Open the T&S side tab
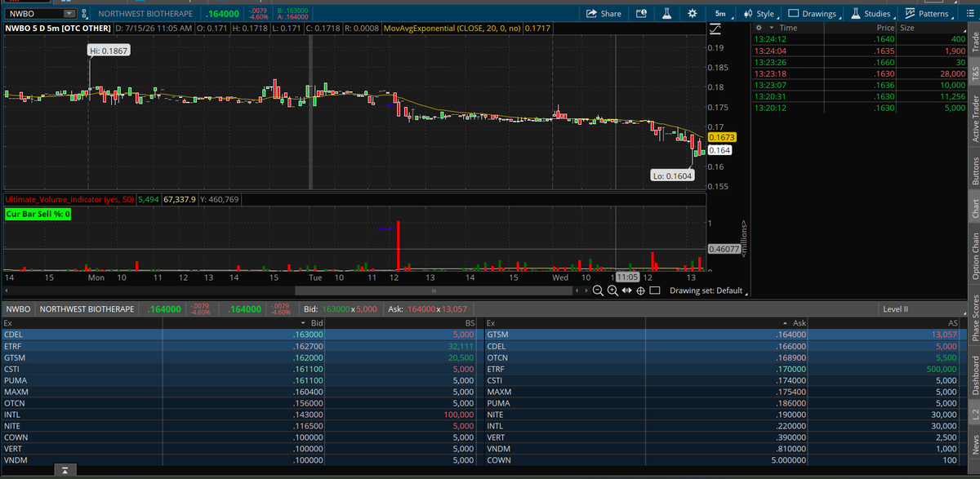 (x=974, y=73)
